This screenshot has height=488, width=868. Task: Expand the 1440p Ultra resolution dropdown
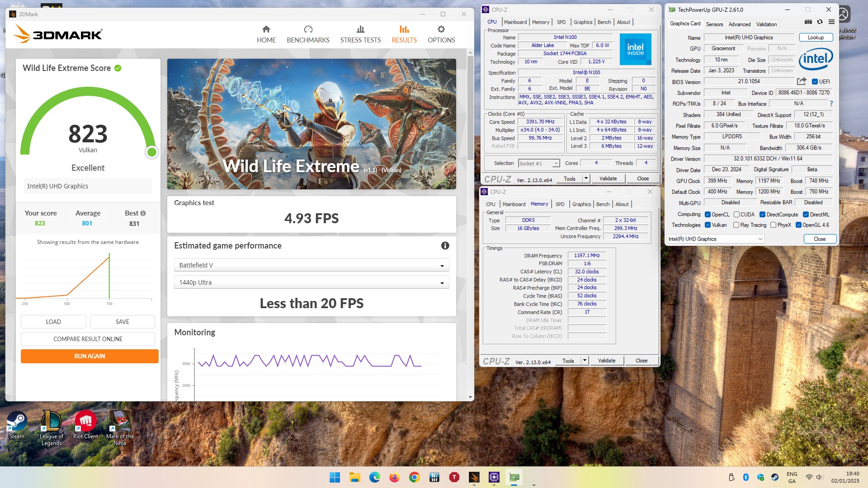[x=311, y=282]
